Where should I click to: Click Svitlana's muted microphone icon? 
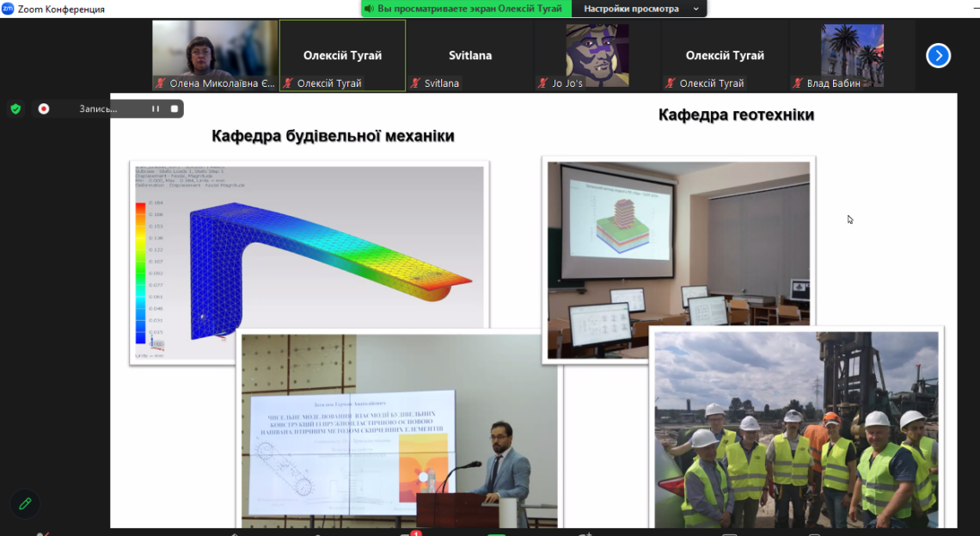[x=416, y=83]
